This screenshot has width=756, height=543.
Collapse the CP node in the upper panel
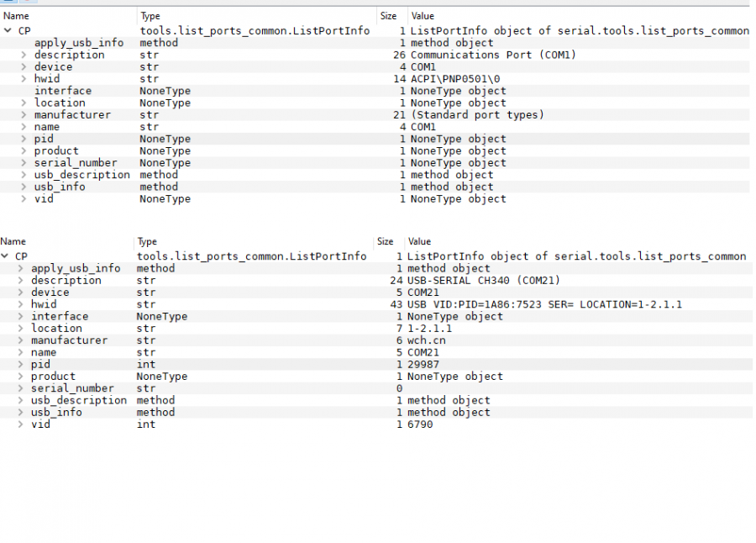[8, 31]
